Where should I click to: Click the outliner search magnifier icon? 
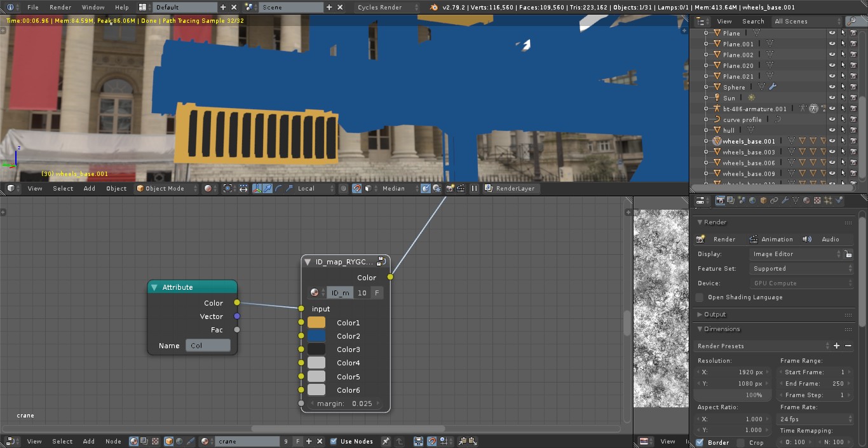(851, 21)
